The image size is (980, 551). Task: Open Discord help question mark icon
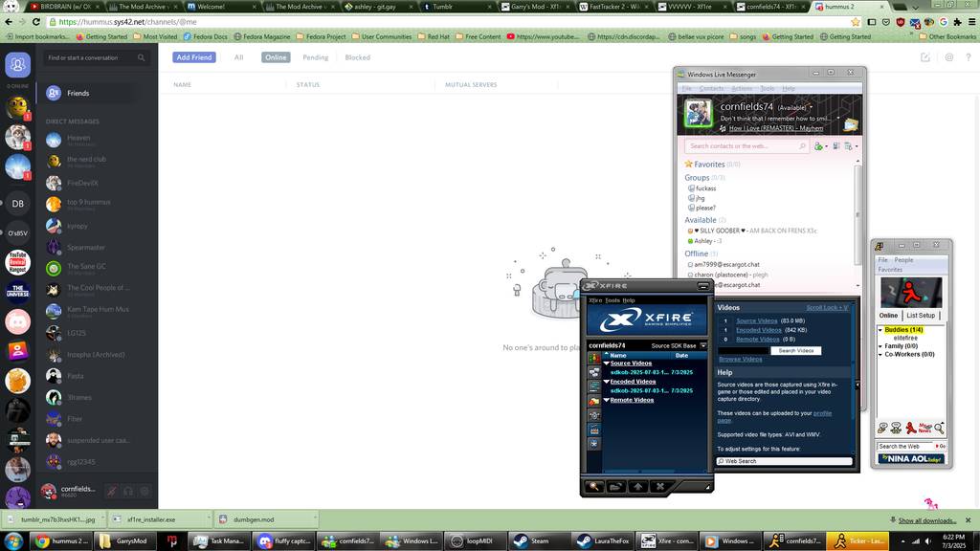click(x=969, y=57)
